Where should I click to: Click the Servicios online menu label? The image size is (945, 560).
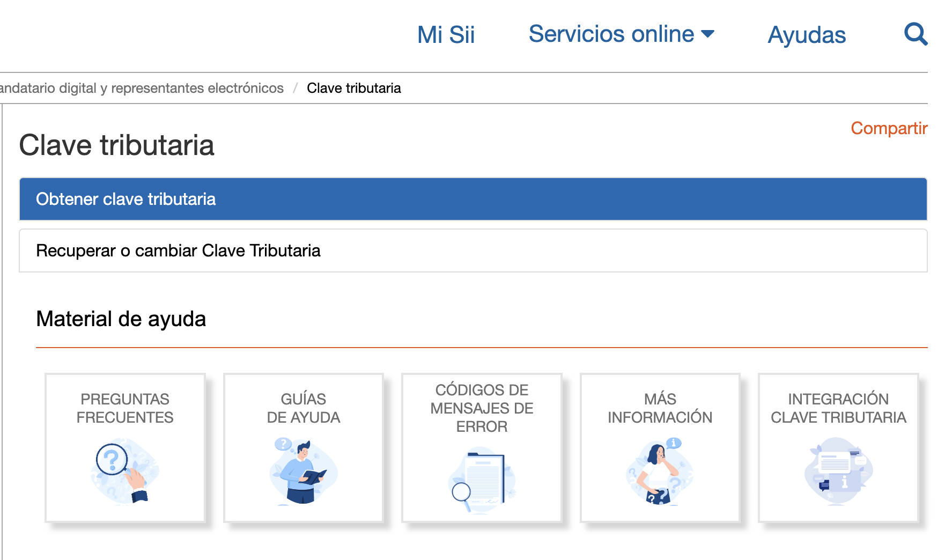coord(611,34)
